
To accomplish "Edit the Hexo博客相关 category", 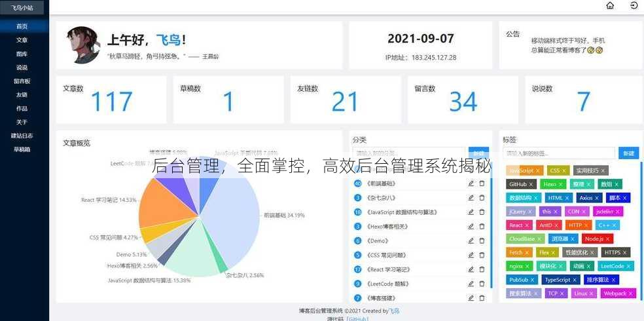I will (x=471, y=227).
